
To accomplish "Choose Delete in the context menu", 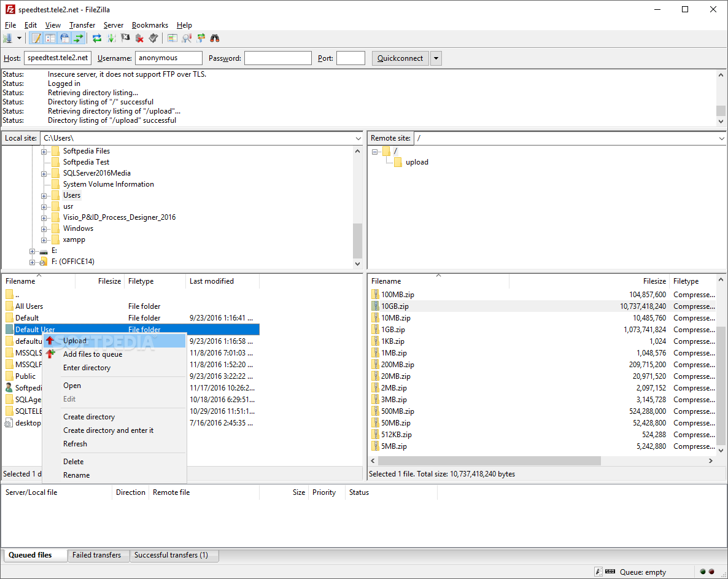I will [115, 462].
